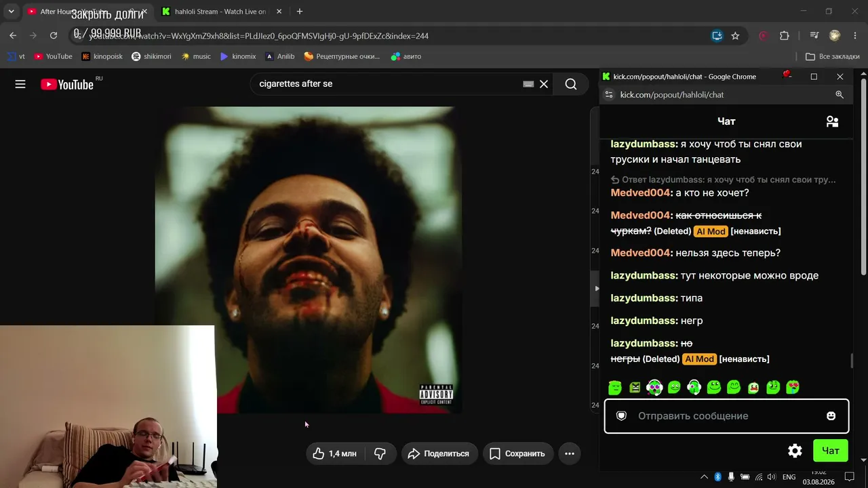Open the on-screen keyboard in YouTube search
This screenshot has width=868, height=488.
point(528,84)
